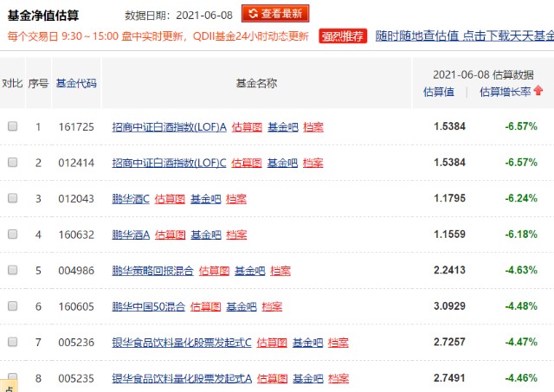The width and height of the screenshot is (554, 392).
Task: Open 估算图 for 银华食品饮料量化股票发起式A
Action: click(x=273, y=378)
